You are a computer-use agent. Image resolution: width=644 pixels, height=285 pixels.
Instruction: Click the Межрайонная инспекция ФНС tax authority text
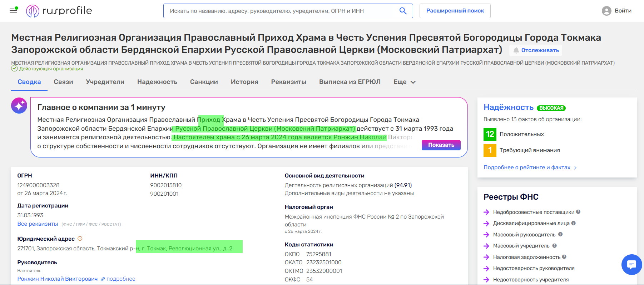pos(364,221)
